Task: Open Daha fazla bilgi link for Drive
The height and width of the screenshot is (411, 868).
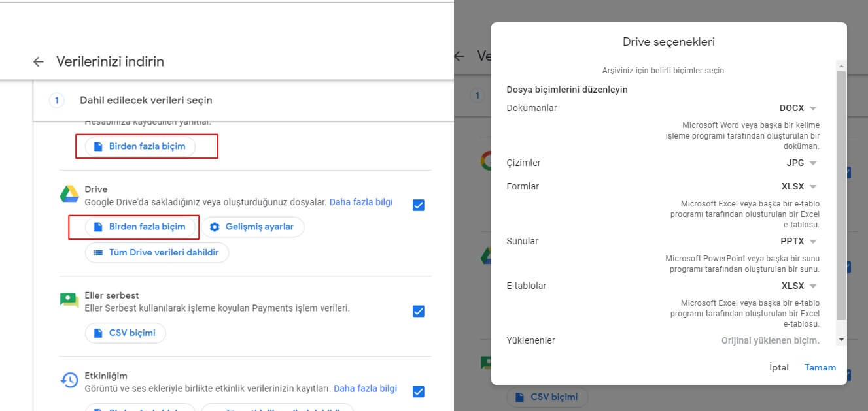Action: click(361, 202)
